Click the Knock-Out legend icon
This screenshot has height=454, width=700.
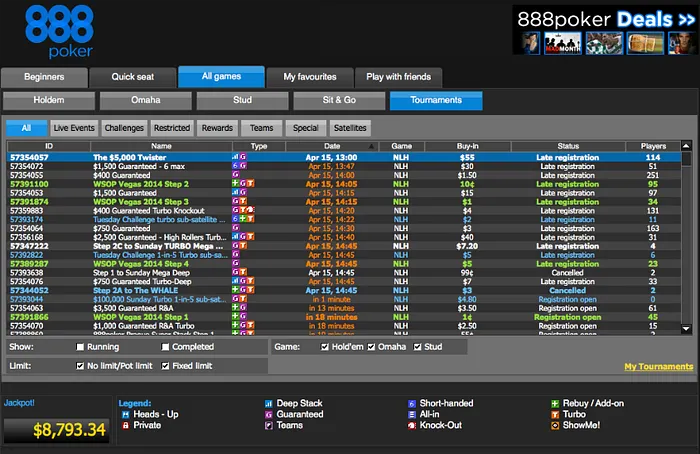coord(412,425)
